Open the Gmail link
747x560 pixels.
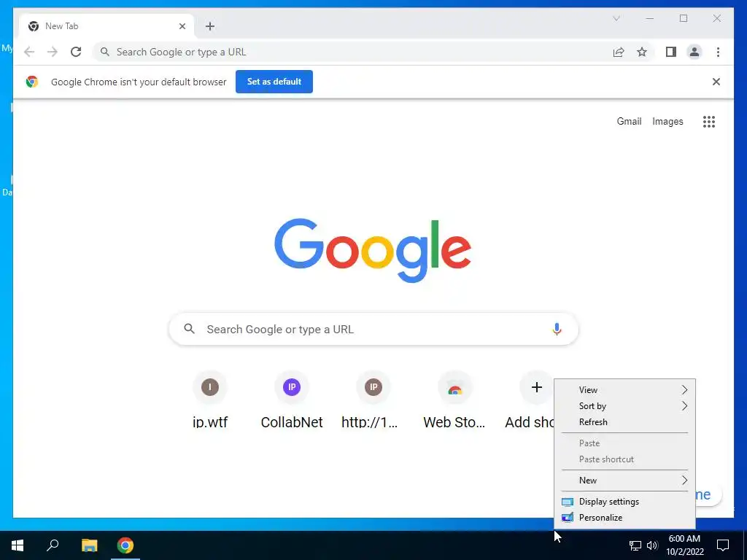click(629, 122)
